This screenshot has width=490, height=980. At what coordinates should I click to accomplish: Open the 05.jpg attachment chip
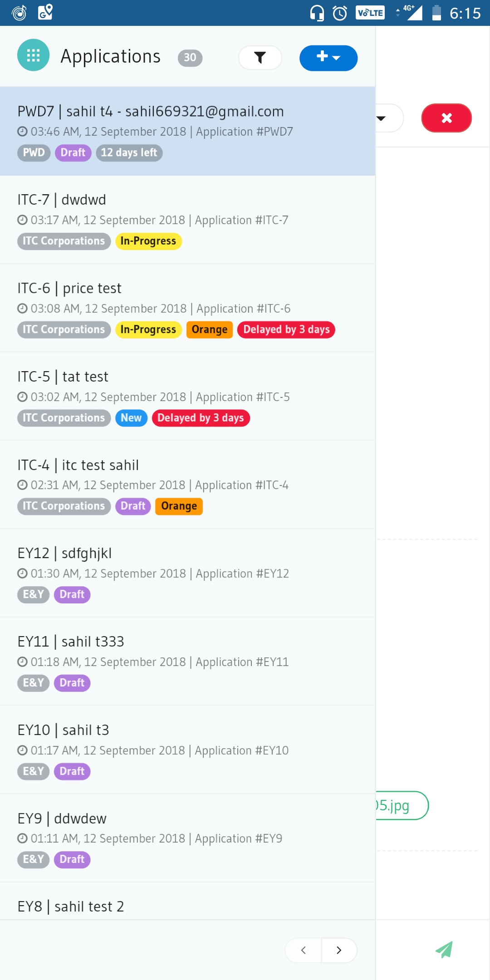click(401, 805)
